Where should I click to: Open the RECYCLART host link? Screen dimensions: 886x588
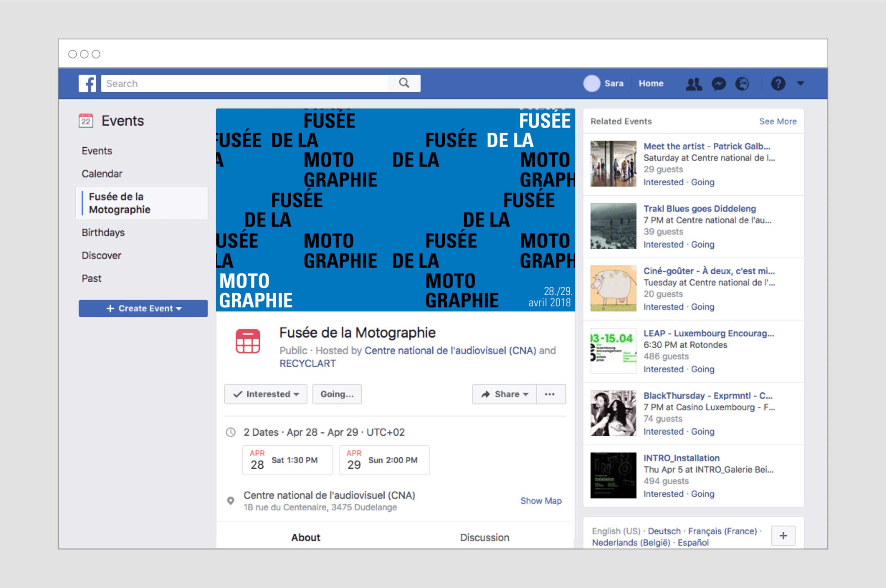[307, 363]
